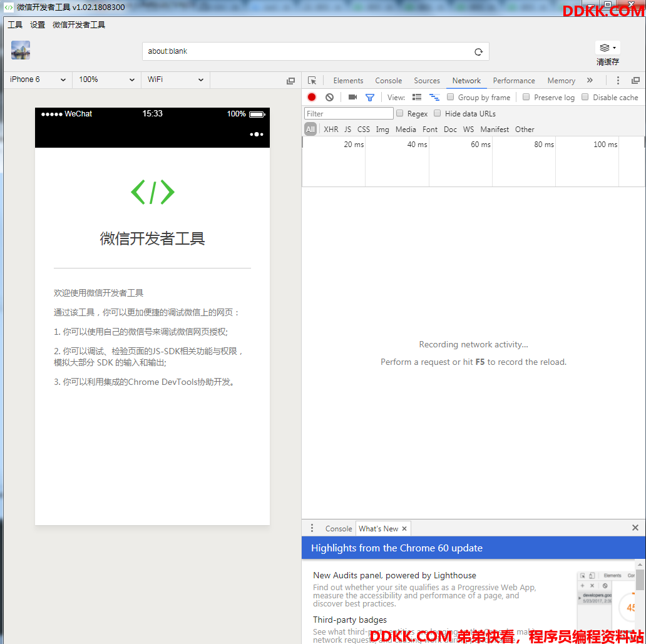Tap the WeChat page three-dot menu
Screen dimensions: 646x644
point(256,135)
